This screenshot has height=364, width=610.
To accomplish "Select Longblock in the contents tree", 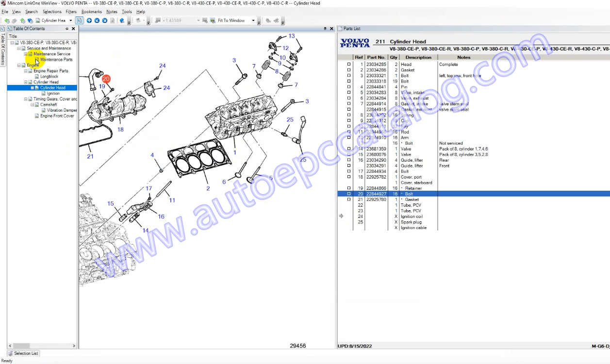I will (49, 76).
